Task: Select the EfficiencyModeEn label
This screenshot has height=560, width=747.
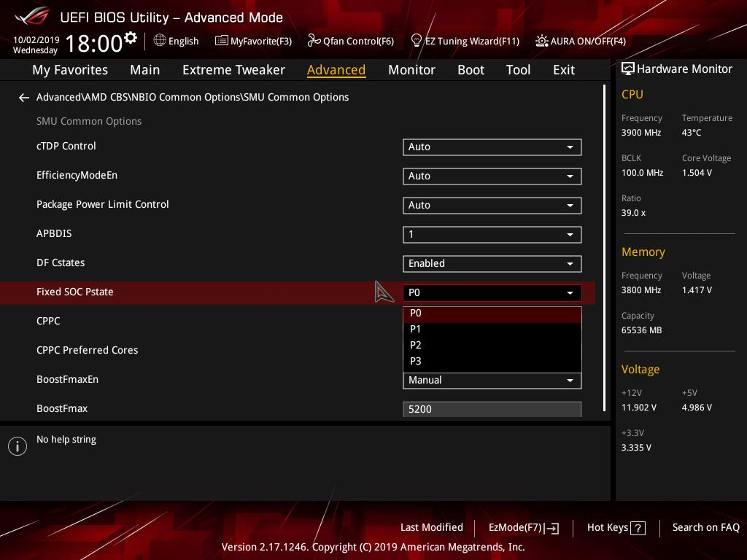Action: point(77,175)
